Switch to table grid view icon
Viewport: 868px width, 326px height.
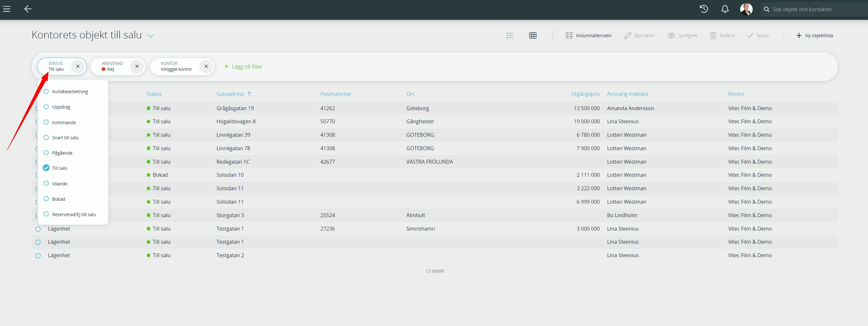[533, 35]
